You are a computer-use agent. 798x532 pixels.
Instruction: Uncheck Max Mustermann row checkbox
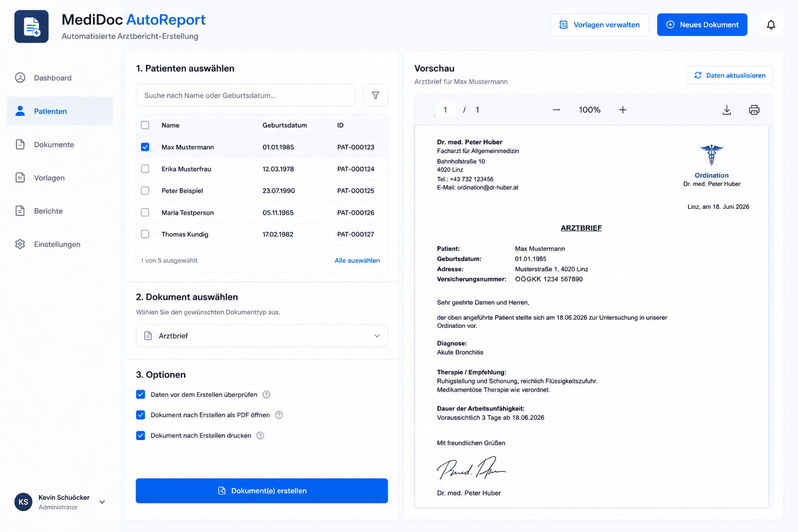[145, 147]
